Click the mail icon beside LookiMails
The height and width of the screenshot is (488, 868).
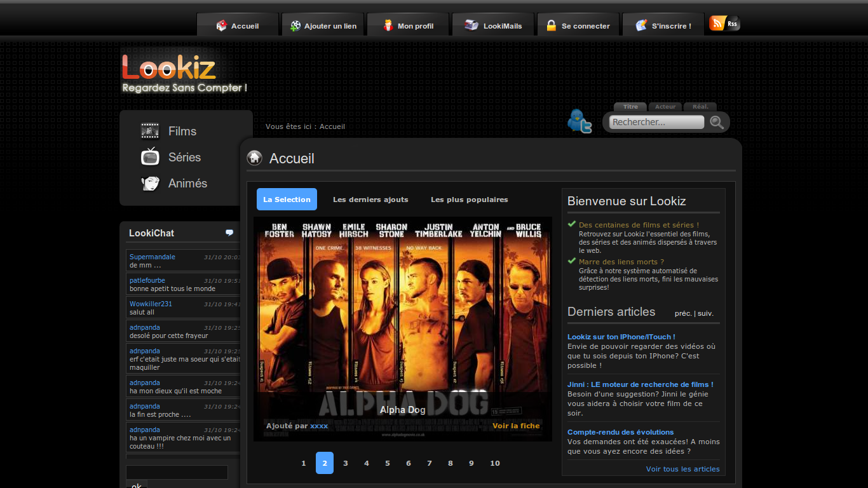pos(471,25)
